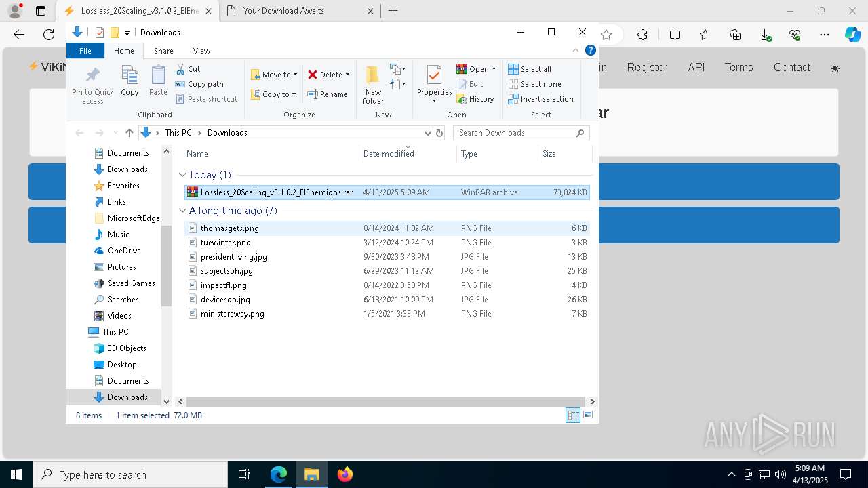Select Lossless_20Scaling rar archive file
The width and height of the screenshot is (868, 488).
387,192
